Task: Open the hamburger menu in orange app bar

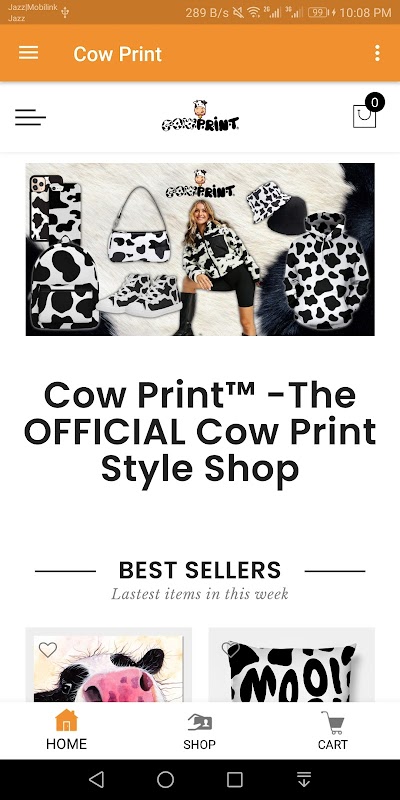Action: tap(29, 53)
